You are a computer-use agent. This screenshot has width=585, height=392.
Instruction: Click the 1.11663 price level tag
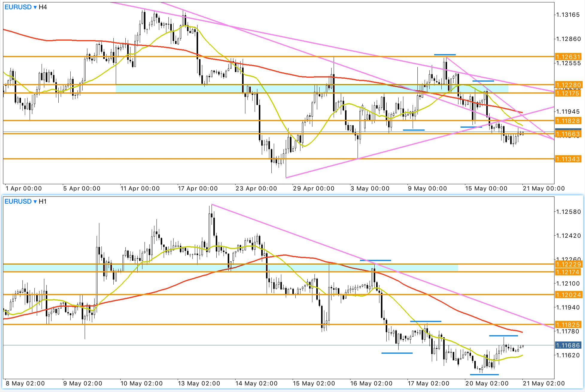click(x=568, y=134)
